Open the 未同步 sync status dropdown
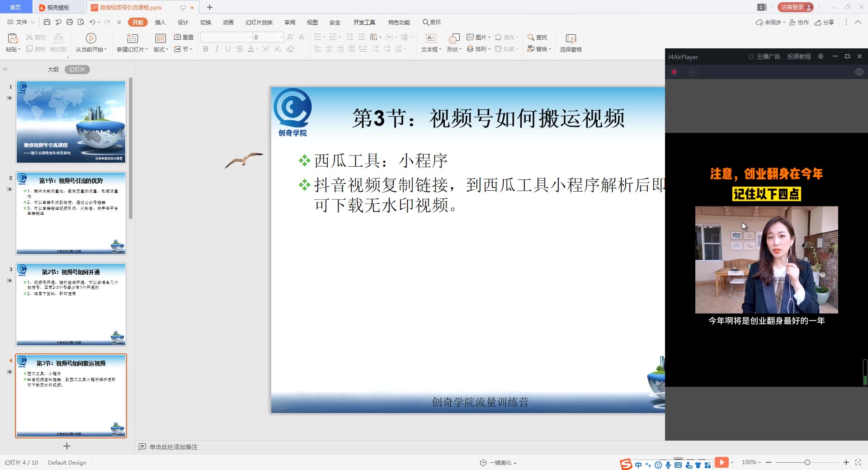The height and width of the screenshot is (470, 868). pyautogui.click(x=770, y=22)
